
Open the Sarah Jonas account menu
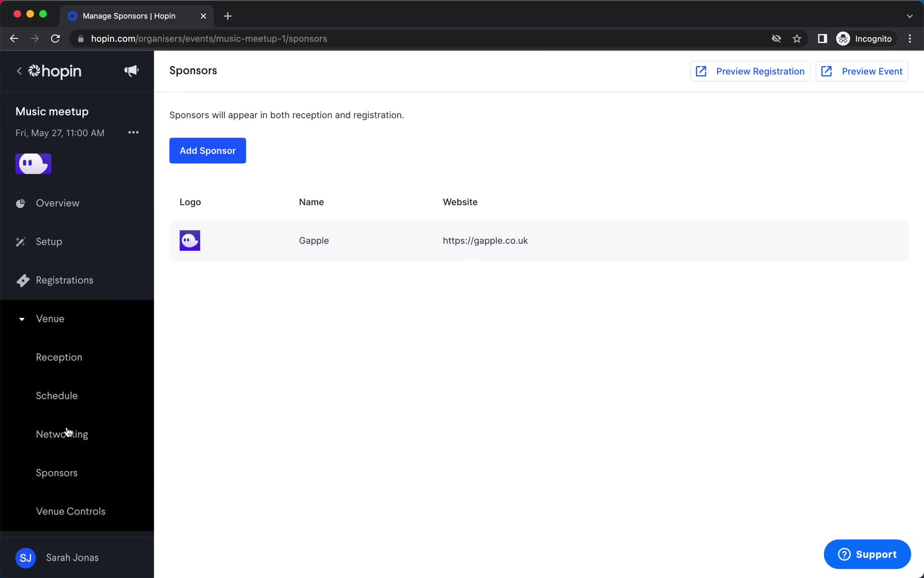73,558
